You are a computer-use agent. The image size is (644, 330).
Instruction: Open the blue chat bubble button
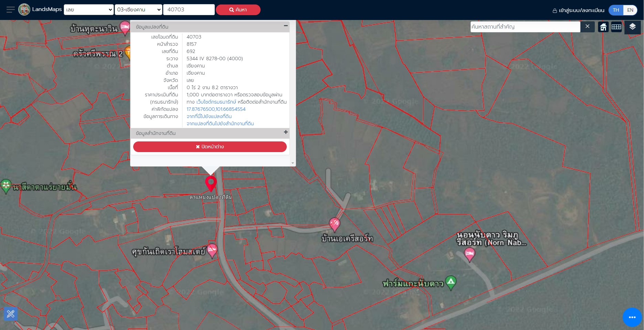[x=632, y=317]
